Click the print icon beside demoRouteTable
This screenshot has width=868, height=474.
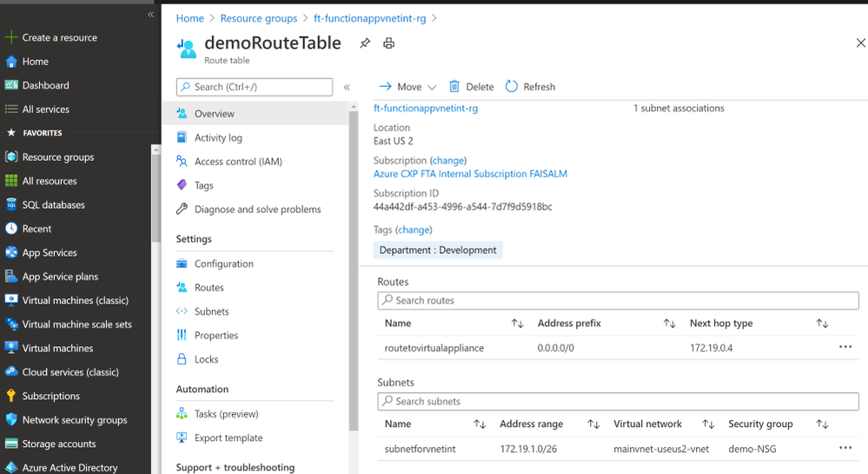(x=388, y=43)
